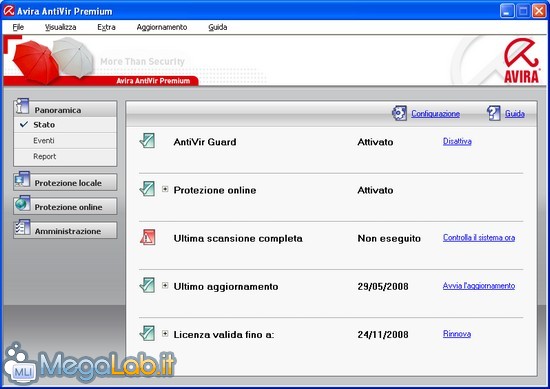550x389 pixels.
Task: Click the Attivato status next to AntiVir Guard
Action: click(x=375, y=142)
